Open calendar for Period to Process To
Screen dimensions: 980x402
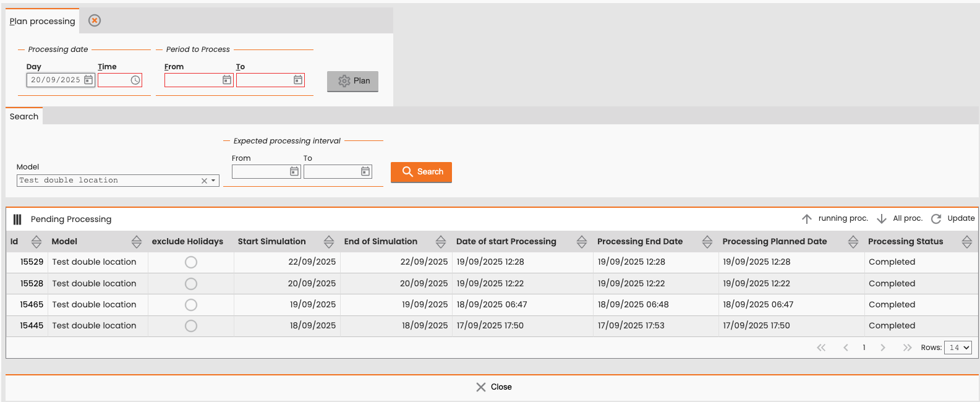point(298,80)
